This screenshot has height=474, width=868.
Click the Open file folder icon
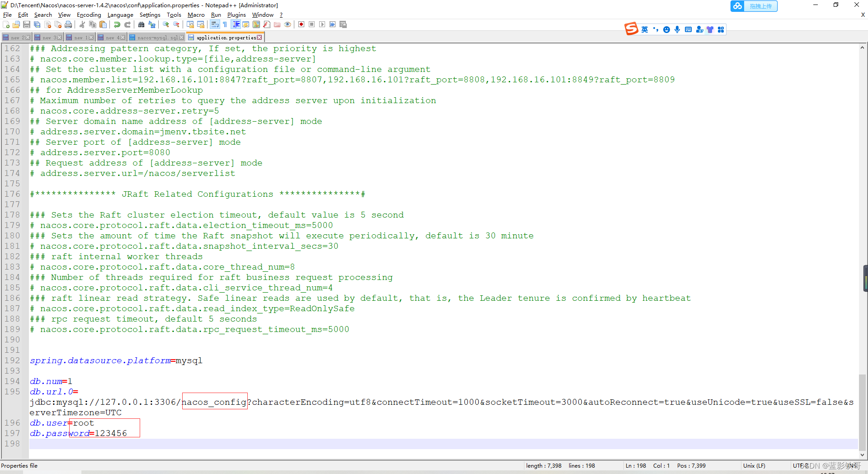pos(16,24)
